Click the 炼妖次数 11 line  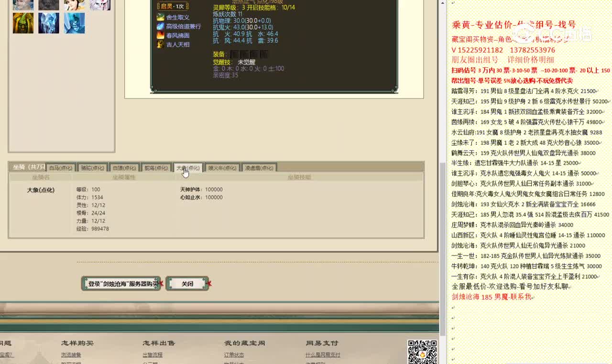pos(228,14)
